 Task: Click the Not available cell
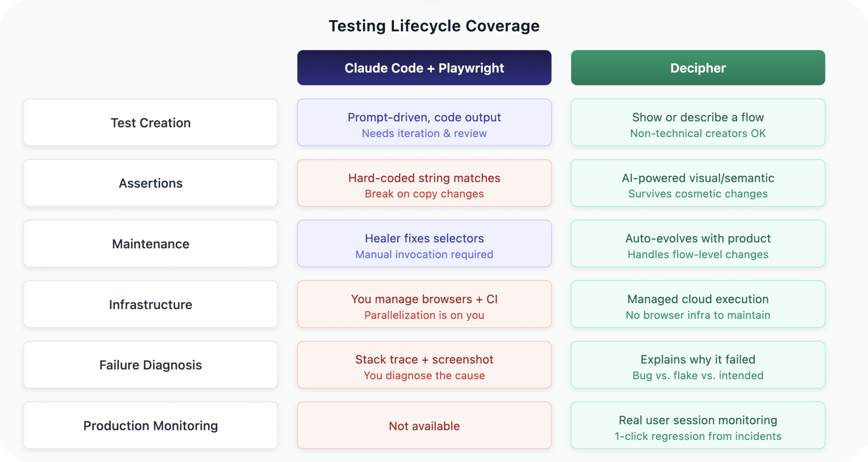pyautogui.click(x=424, y=425)
